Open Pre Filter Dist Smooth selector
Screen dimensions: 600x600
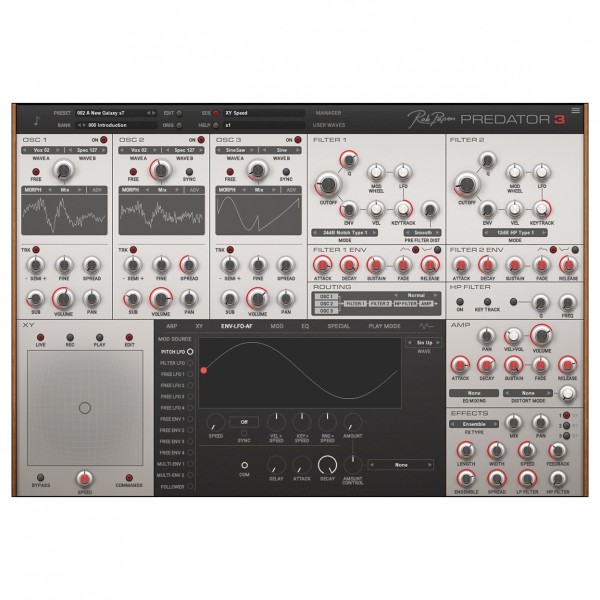(x=422, y=233)
